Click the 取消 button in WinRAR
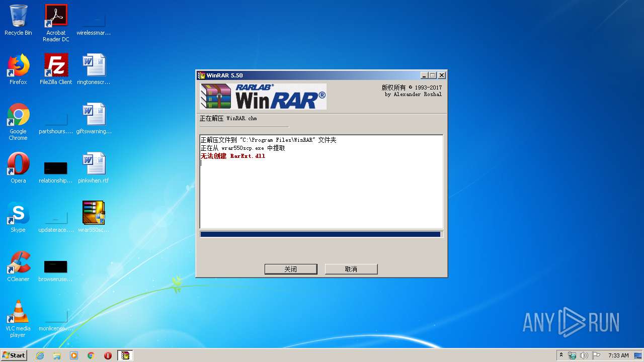Screen dimensions: 644x362 tap(351, 269)
